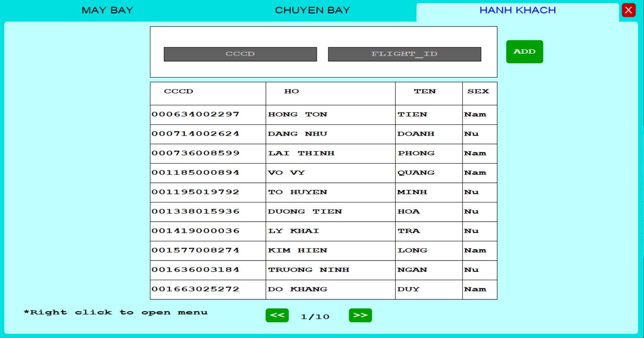The height and width of the screenshot is (338, 644).
Task: Click the SEX column header
Action: [x=480, y=94]
